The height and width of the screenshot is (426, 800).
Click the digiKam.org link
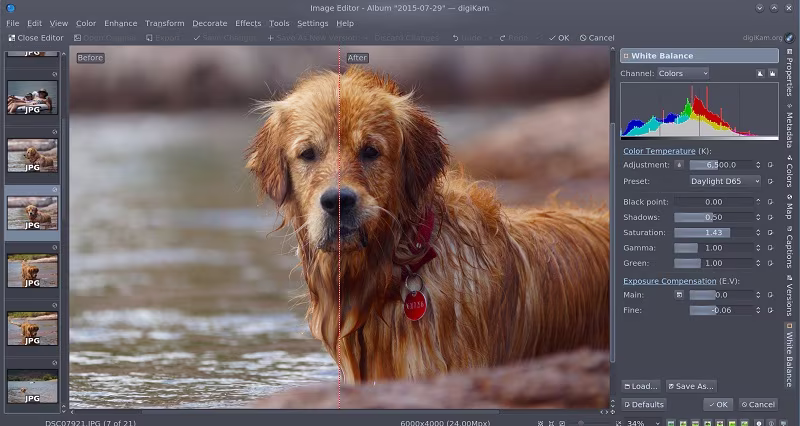(x=762, y=38)
